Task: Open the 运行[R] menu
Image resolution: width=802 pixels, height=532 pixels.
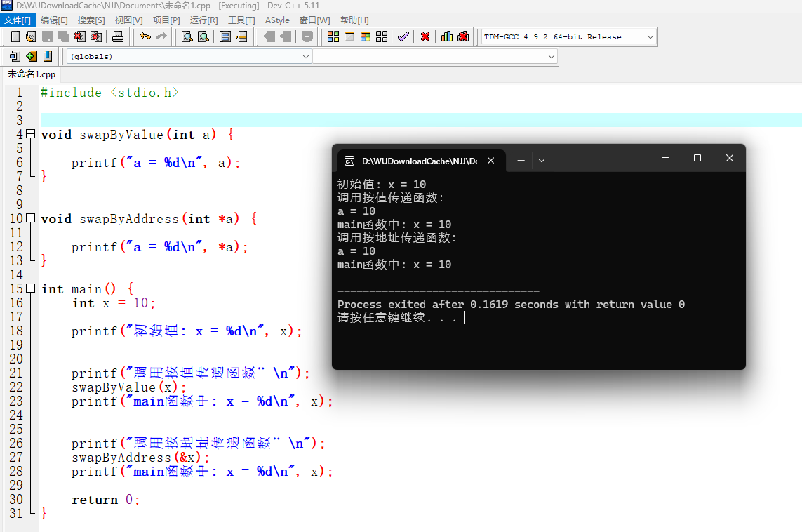Action: coord(203,20)
